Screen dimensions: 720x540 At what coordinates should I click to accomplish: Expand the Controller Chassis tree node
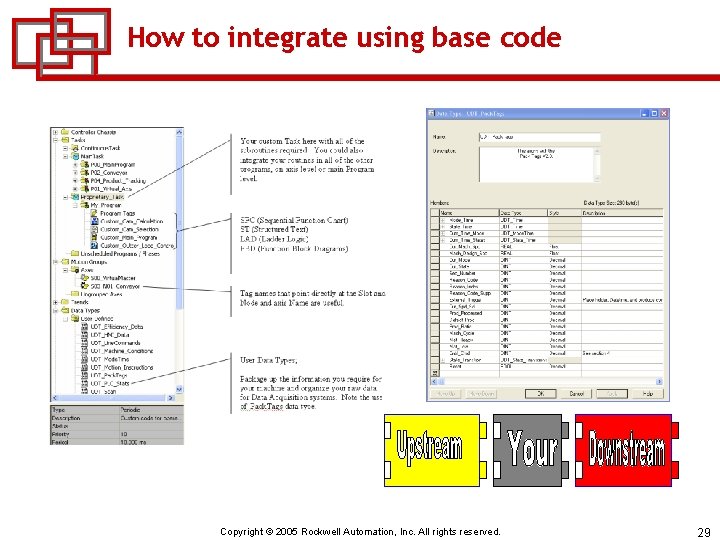pos(56,132)
